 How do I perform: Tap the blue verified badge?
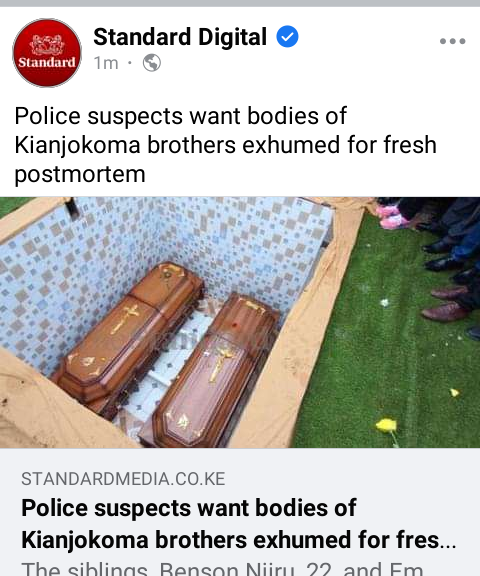pos(287,36)
